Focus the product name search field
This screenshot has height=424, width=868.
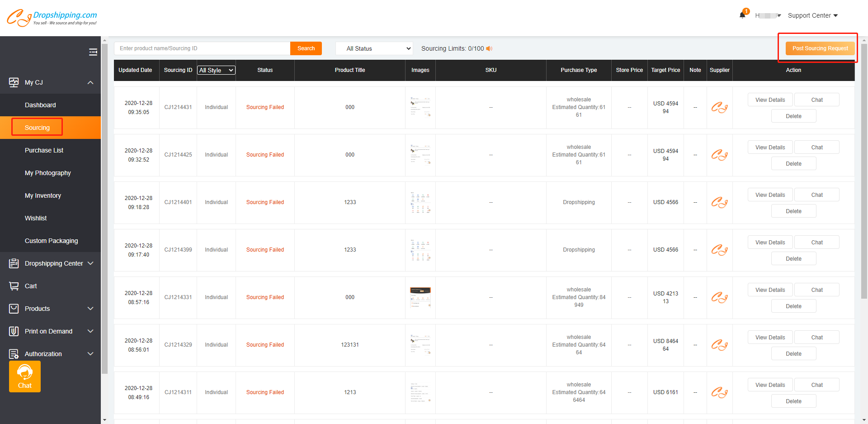[x=202, y=48]
